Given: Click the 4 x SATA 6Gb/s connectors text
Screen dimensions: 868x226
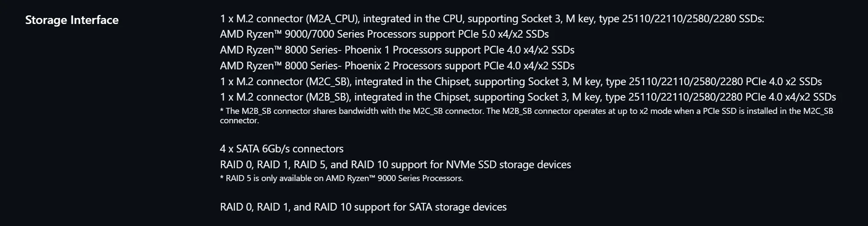Looking at the screenshot, I should 282,149.
